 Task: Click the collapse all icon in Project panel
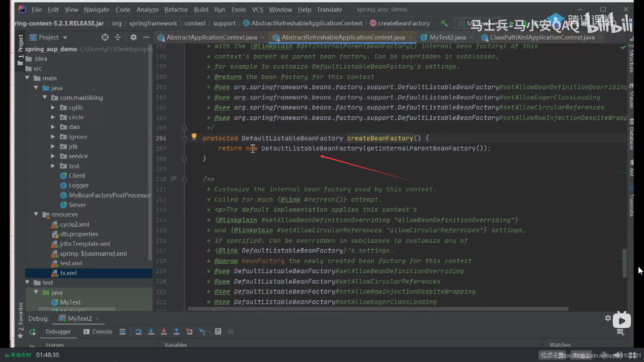tap(118, 37)
